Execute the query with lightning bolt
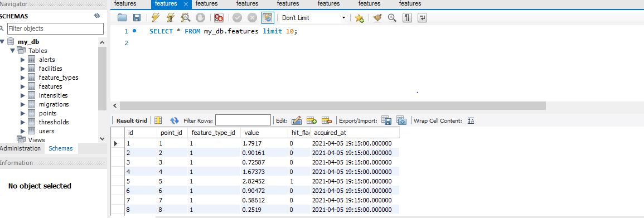This screenshot has height=218, width=644. pyautogui.click(x=155, y=18)
